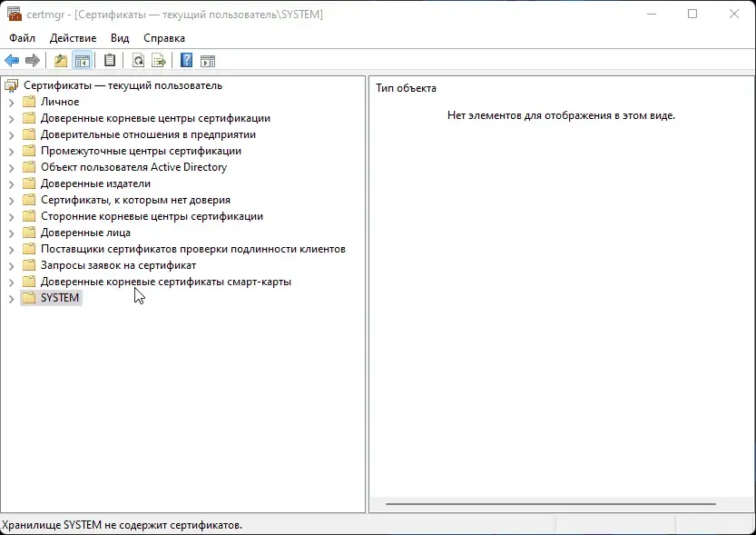Open the Действие menu
Viewport: 756px width, 535px height.
[x=73, y=38]
